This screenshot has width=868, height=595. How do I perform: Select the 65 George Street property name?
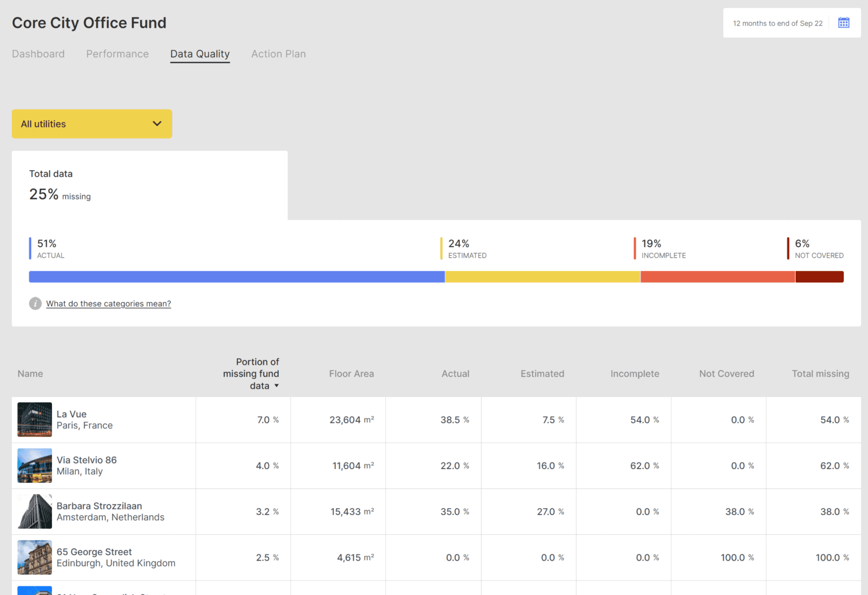[94, 552]
